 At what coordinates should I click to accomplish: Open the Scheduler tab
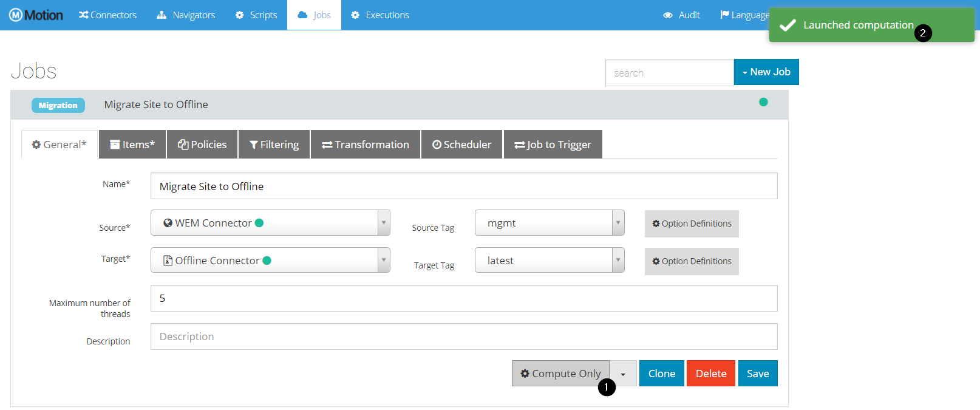tap(461, 145)
